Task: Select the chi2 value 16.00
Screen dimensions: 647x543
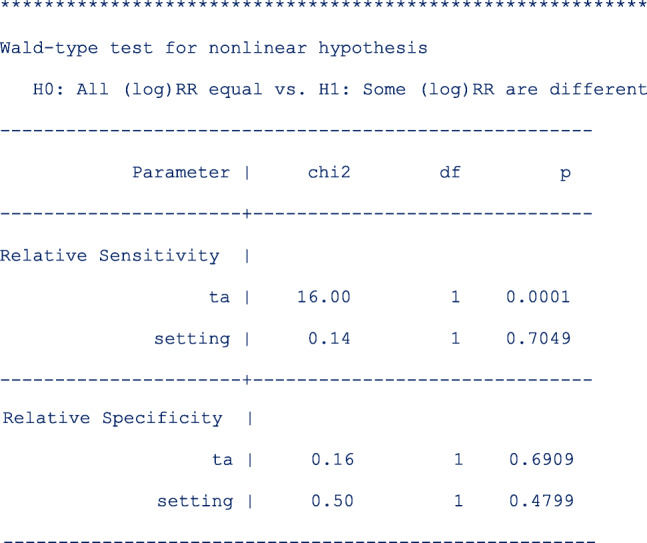Action: (324, 296)
